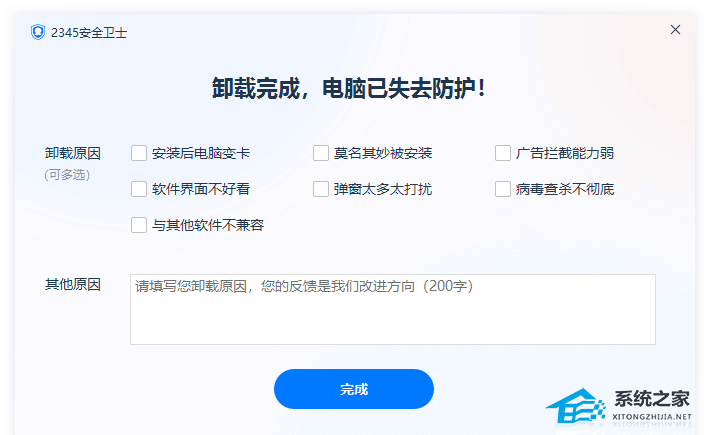Click the 卸载原因 section label
The height and width of the screenshot is (435, 707).
(x=73, y=153)
